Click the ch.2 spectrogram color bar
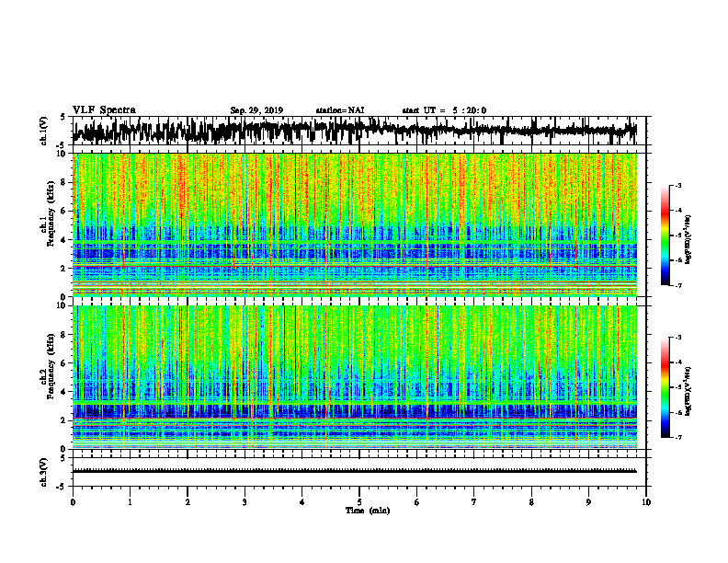728x563 pixels. 665,387
